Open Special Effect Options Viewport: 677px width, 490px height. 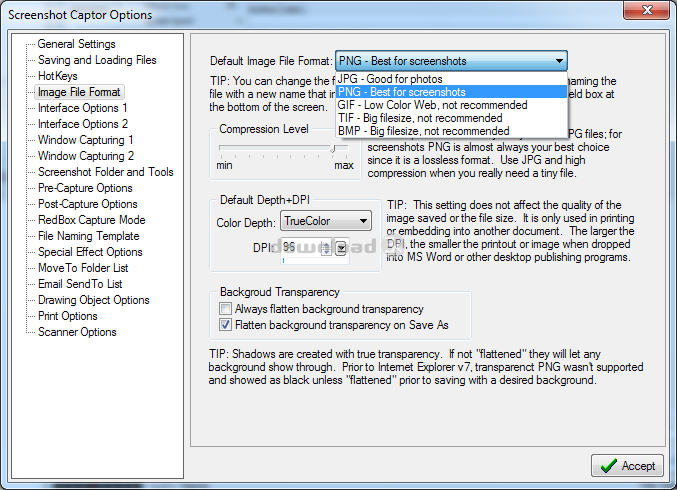[90, 252]
